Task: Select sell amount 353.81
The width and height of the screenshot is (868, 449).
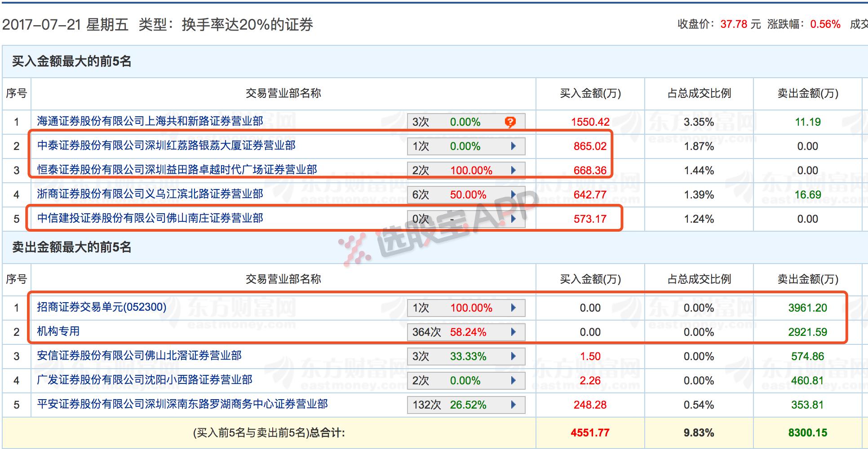Action: point(808,405)
